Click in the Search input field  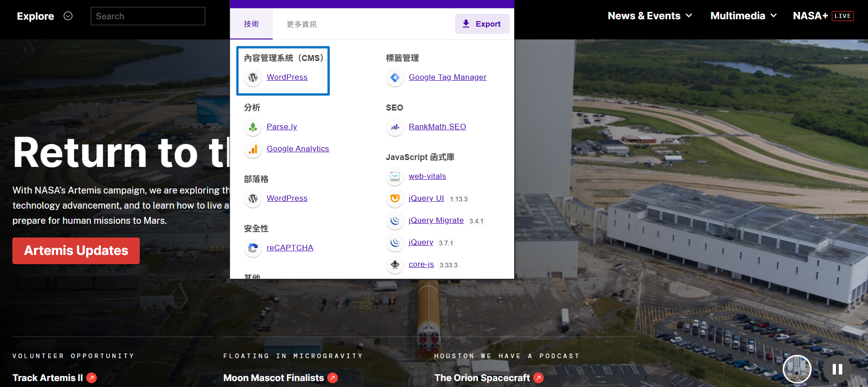click(148, 16)
